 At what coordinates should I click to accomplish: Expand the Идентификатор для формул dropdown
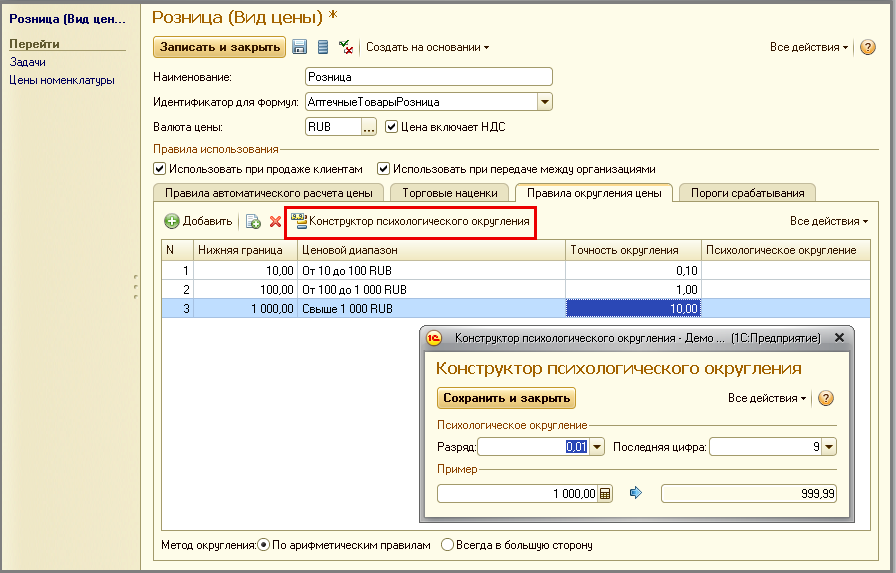point(545,102)
